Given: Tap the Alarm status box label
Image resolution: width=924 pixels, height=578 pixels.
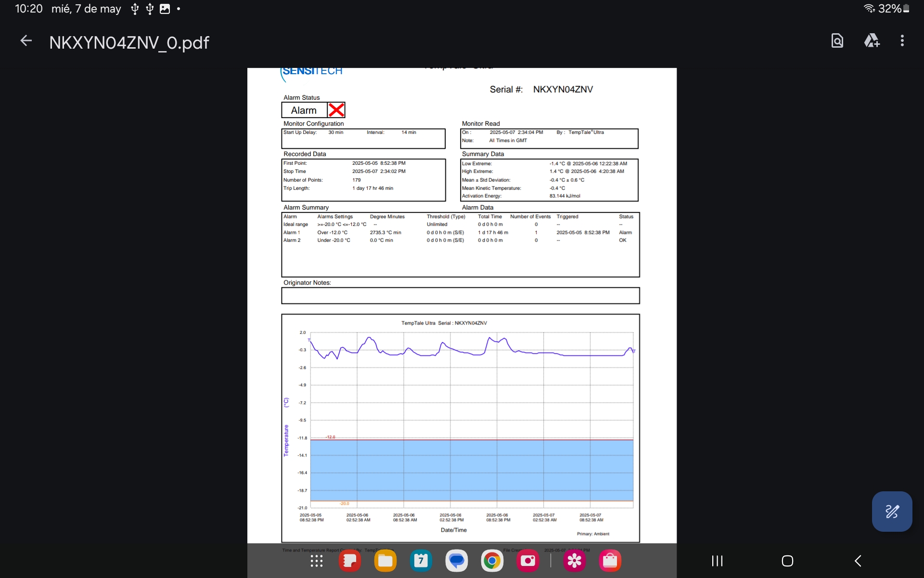Looking at the screenshot, I should [x=304, y=110].
